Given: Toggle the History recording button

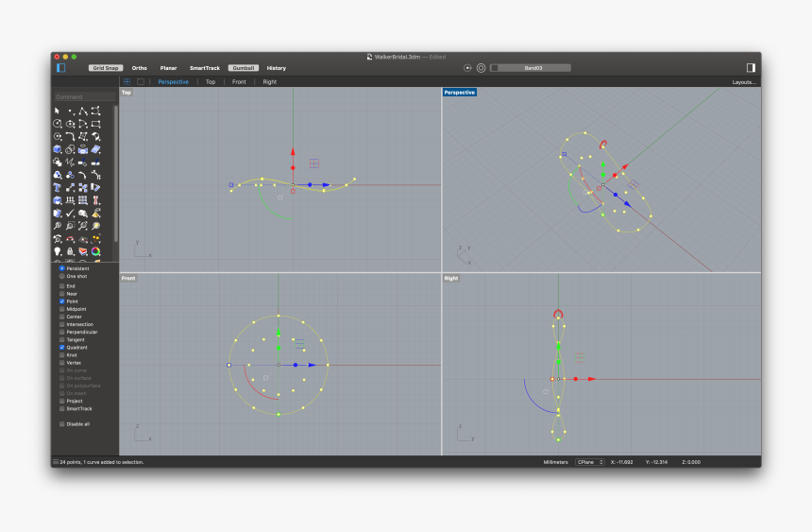Looking at the screenshot, I should coord(276,68).
